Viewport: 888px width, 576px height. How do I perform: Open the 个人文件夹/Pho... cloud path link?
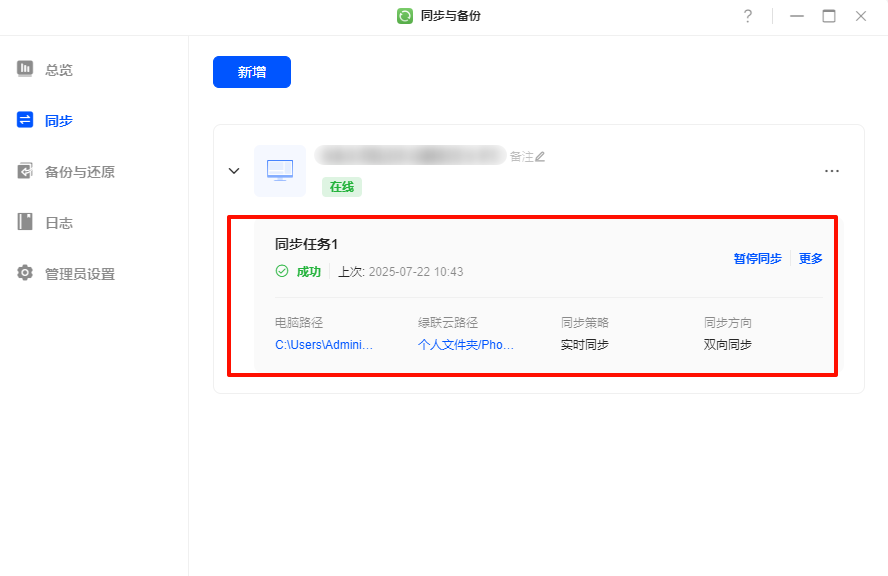pyautogui.click(x=466, y=345)
